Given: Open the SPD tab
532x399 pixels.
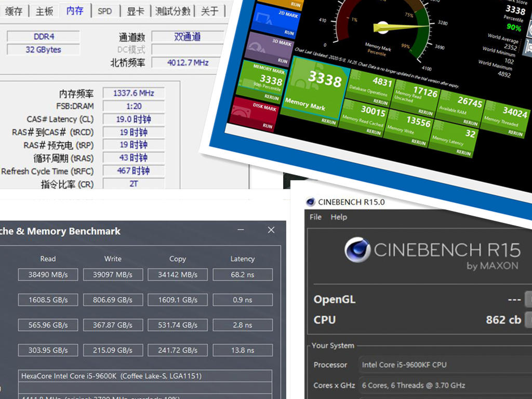Looking at the screenshot, I should pos(104,11).
